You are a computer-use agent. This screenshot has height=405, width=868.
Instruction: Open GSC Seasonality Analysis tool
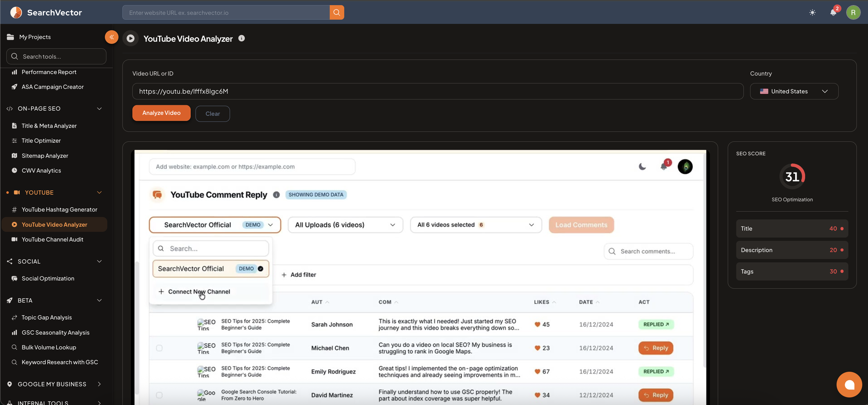56,332
